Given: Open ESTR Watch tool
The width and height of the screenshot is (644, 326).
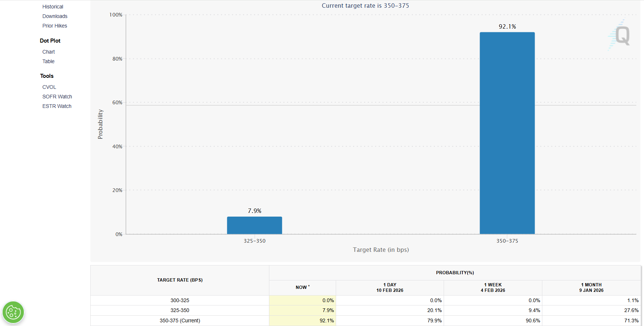Looking at the screenshot, I should [x=57, y=106].
